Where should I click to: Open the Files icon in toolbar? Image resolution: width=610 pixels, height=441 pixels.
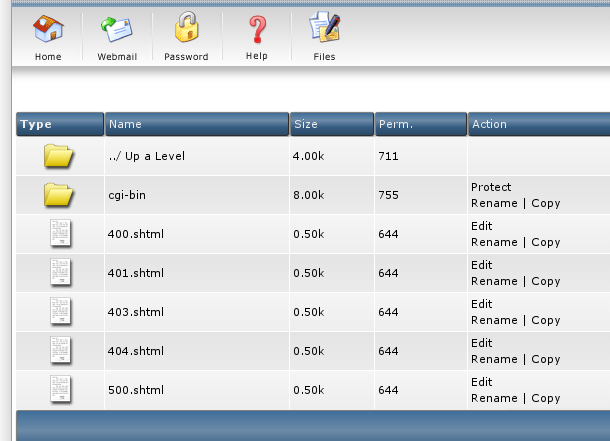point(325,27)
